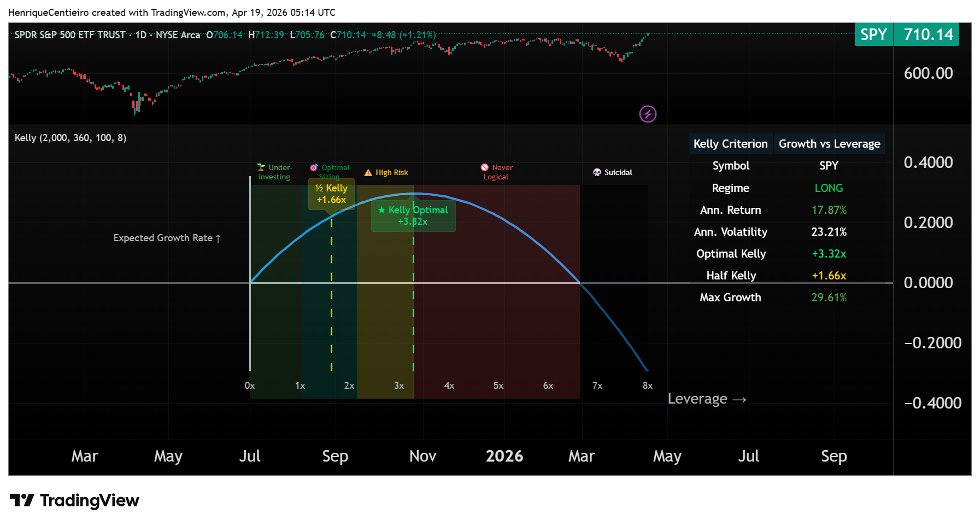This screenshot has height=525, width=980.
Task: Click the +3.32x Optimal Kelly table value
Action: (x=829, y=254)
